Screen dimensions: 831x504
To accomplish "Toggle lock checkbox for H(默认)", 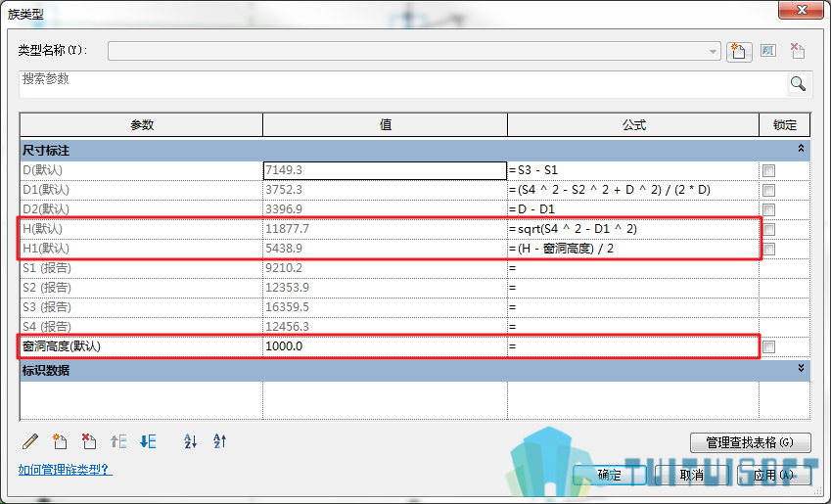I will [769, 229].
